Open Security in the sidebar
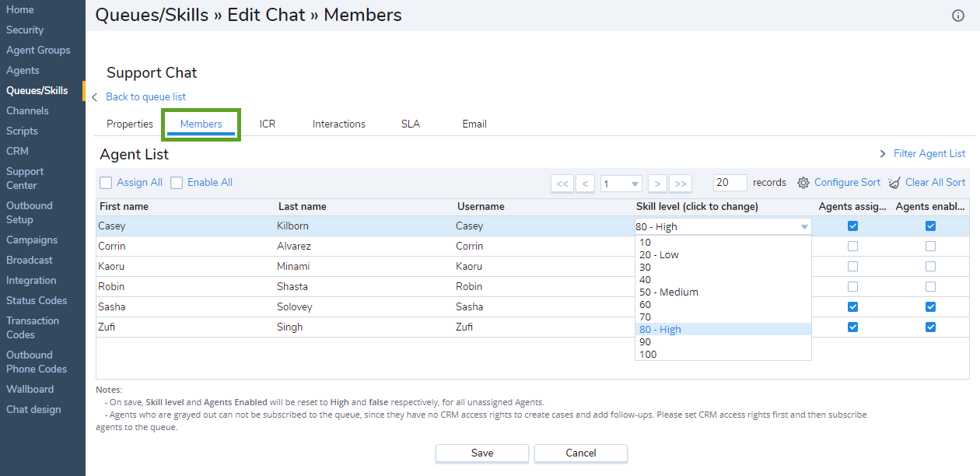Viewport: 980px width, 476px height. [25, 30]
